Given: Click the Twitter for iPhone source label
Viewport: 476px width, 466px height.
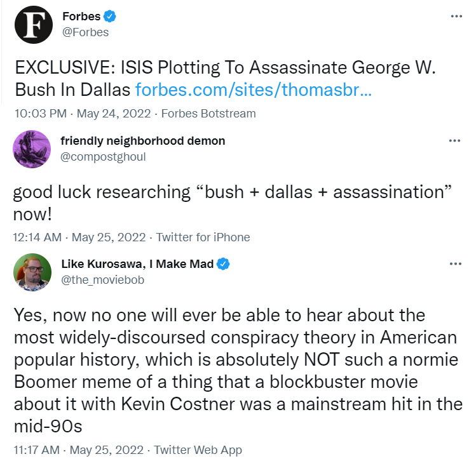Looking at the screenshot, I should tap(203, 237).
